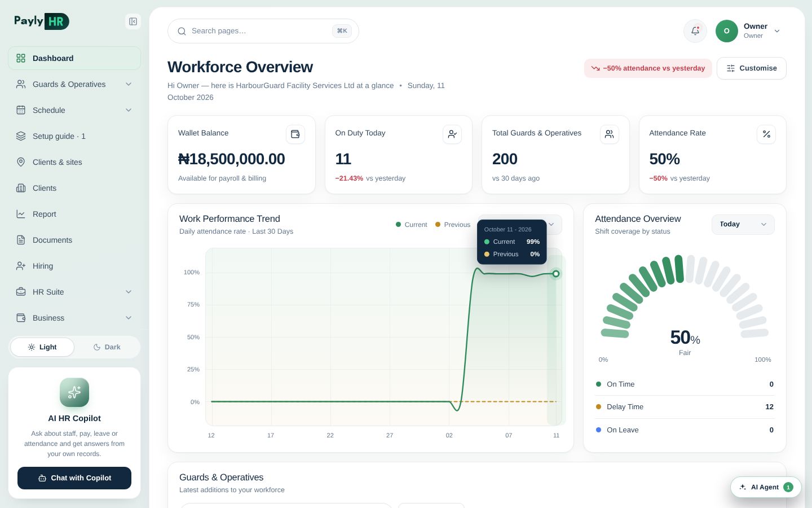Click the search magnifier icon
The image size is (812, 508).
182,31
